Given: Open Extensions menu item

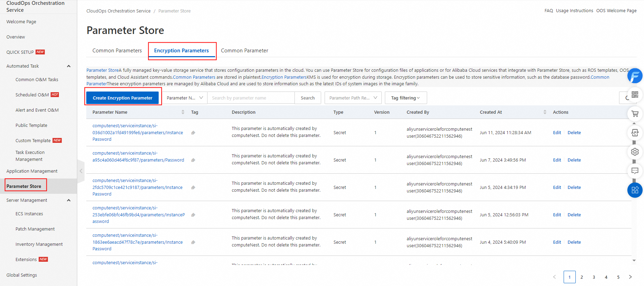Looking at the screenshot, I should (x=26, y=260).
